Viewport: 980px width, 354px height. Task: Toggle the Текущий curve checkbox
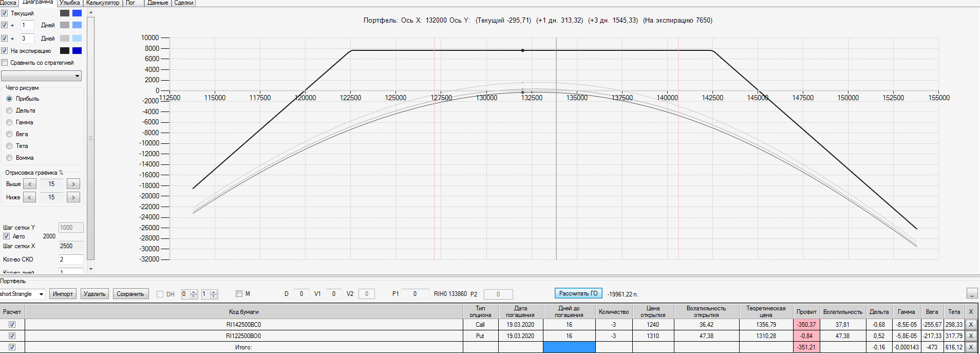(x=5, y=13)
